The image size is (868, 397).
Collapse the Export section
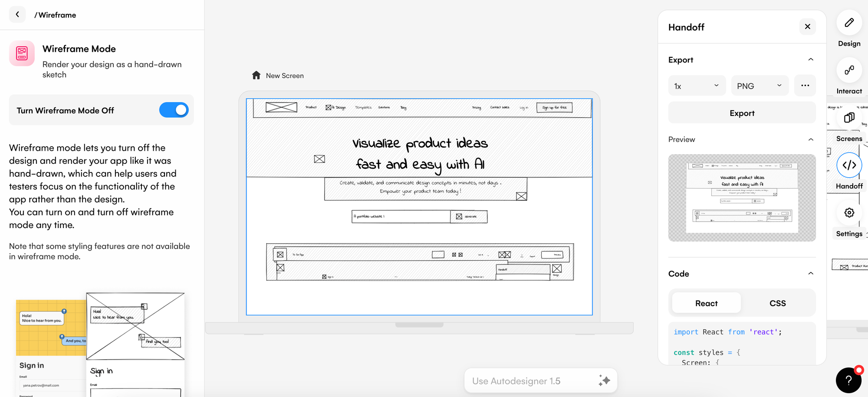[811, 60]
